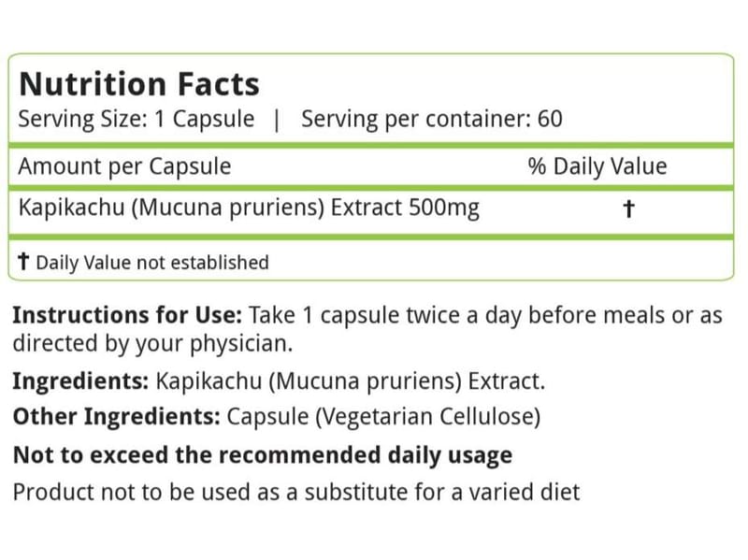Click Product not to be used as substitute line

(296, 492)
